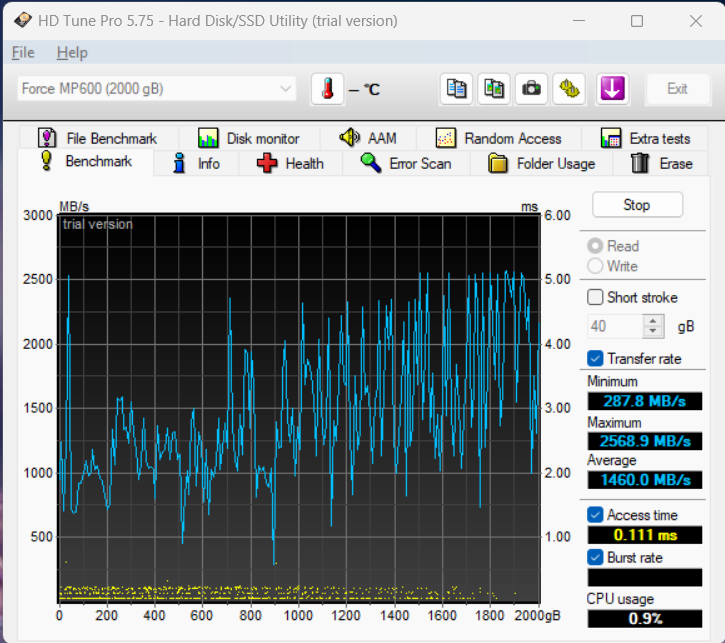Viewport: 725px width, 643px height.
Task: Open the AAM tab
Action: 368,138
